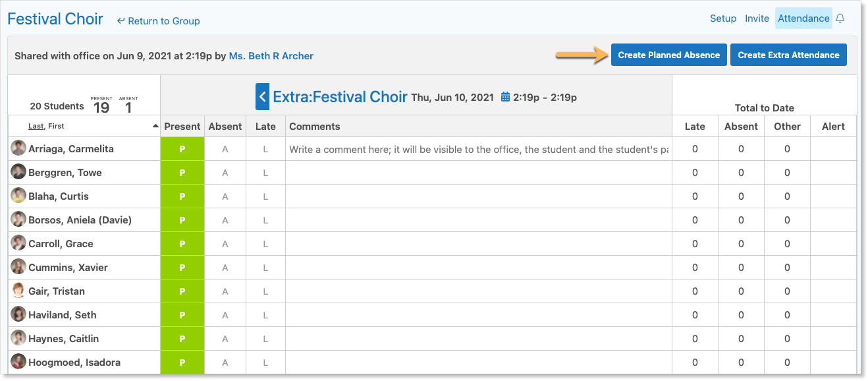This screenshot has height=381, width=868.
Task: Open the Setup menu item
Action: 723,18
